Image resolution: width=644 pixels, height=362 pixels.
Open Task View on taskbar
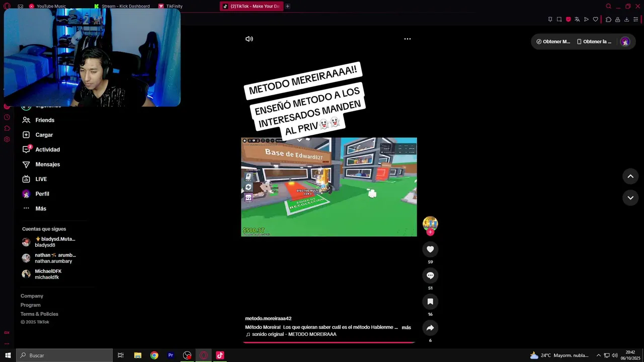point(121,355)
